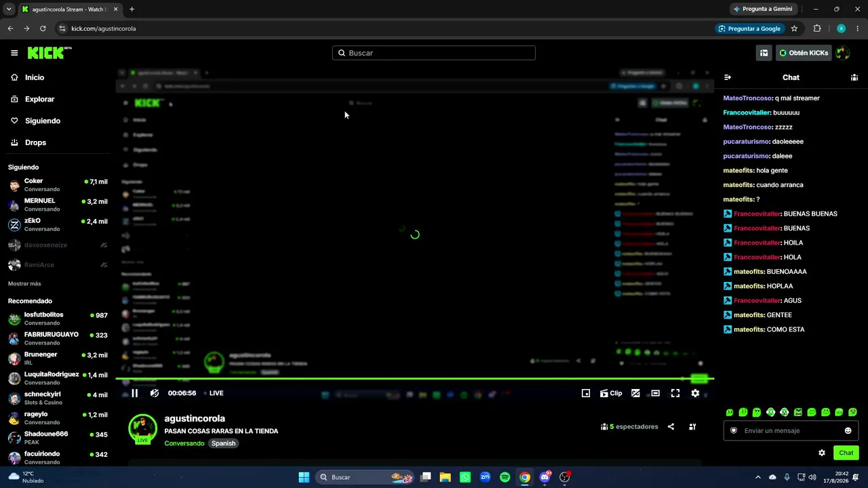Image resolution: width=868 pixels, height=488 pixels.
Task: Click the Preguntar a Google button
Action: (750, 28)
